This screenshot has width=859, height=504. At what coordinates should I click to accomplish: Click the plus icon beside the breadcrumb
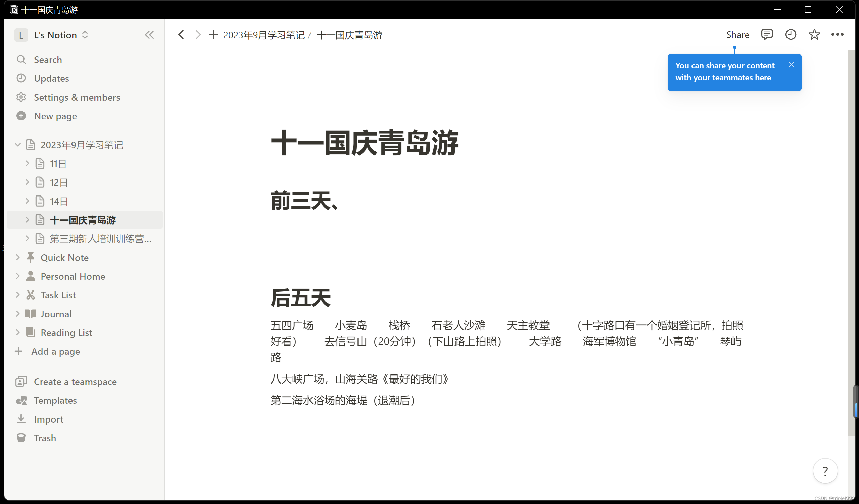(214, 35)
